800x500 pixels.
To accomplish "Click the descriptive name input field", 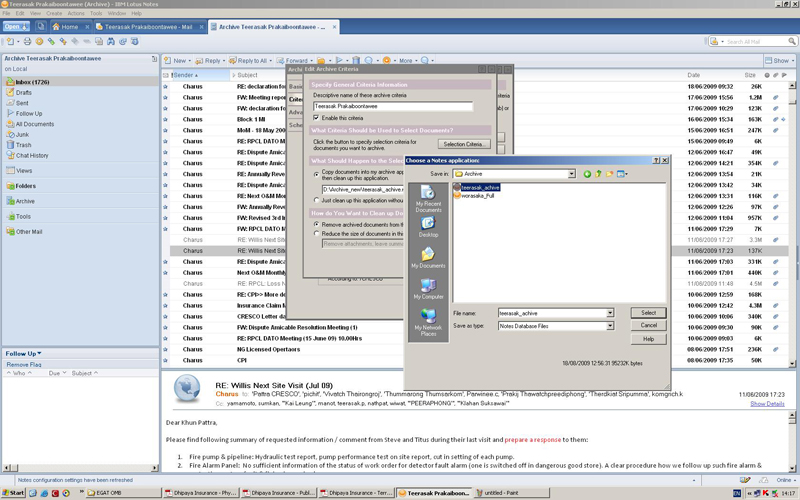I will click(393, 106).
